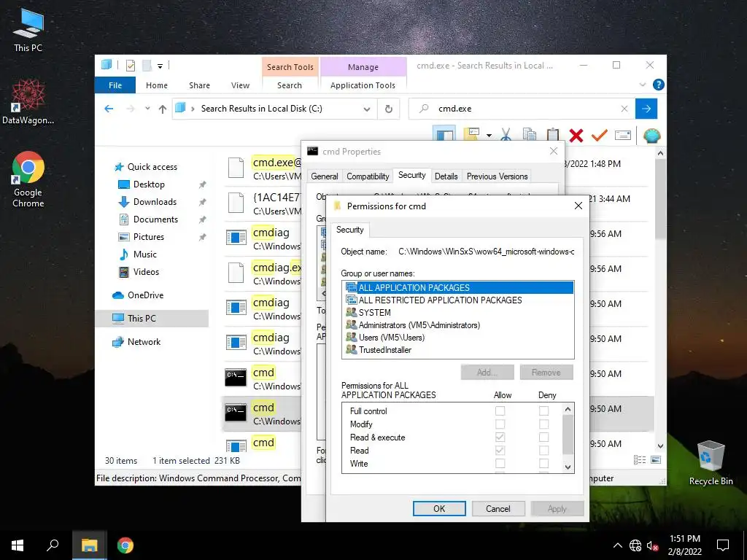Click the Cut scissors icon in Explorer toolbar

point(506,135)
